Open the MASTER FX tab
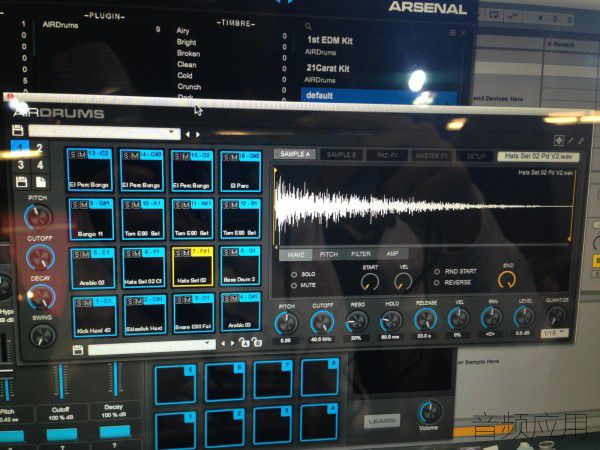Screen dimensions: 600x450 tap(432, 156)
